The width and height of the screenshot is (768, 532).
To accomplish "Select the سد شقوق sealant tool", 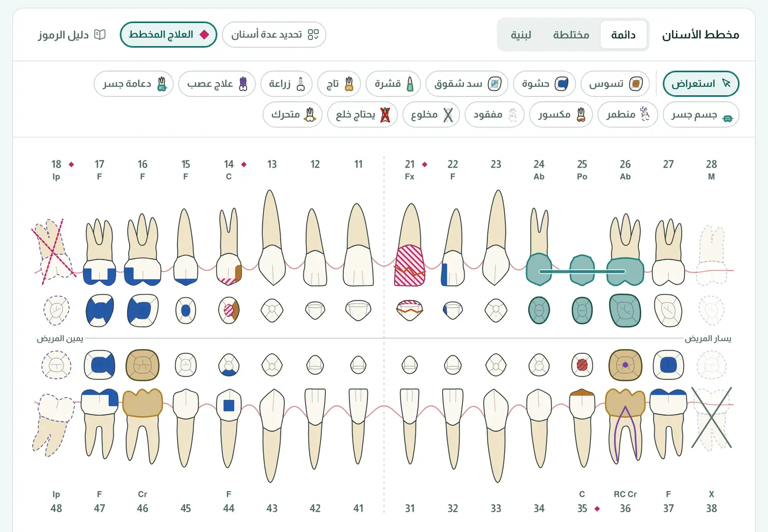I will 467,84.
